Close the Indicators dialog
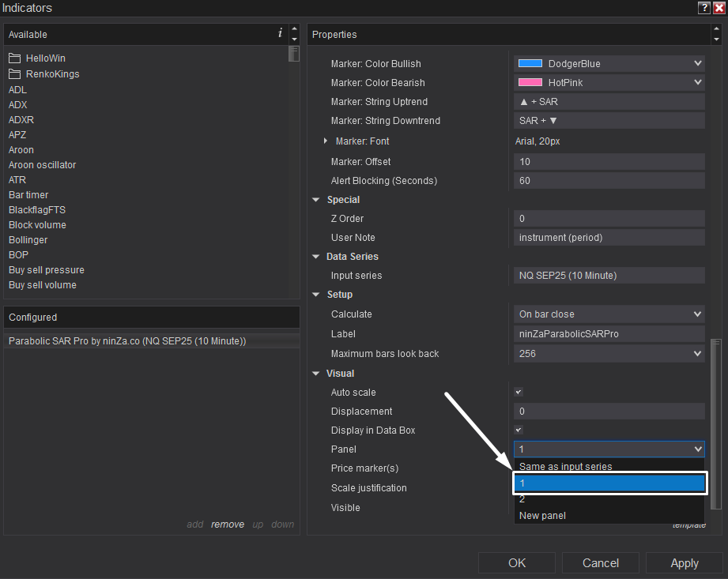 [x=719, y=7]
